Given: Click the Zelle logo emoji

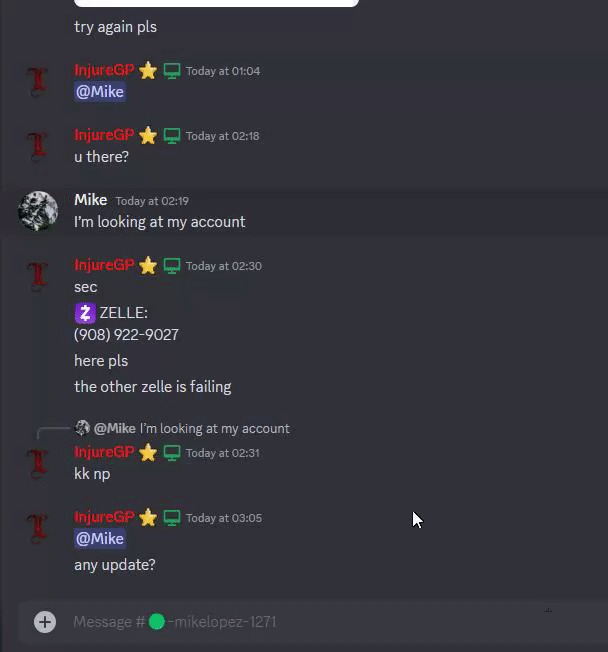Looking at the screenshot, I should tap(85, 313).
